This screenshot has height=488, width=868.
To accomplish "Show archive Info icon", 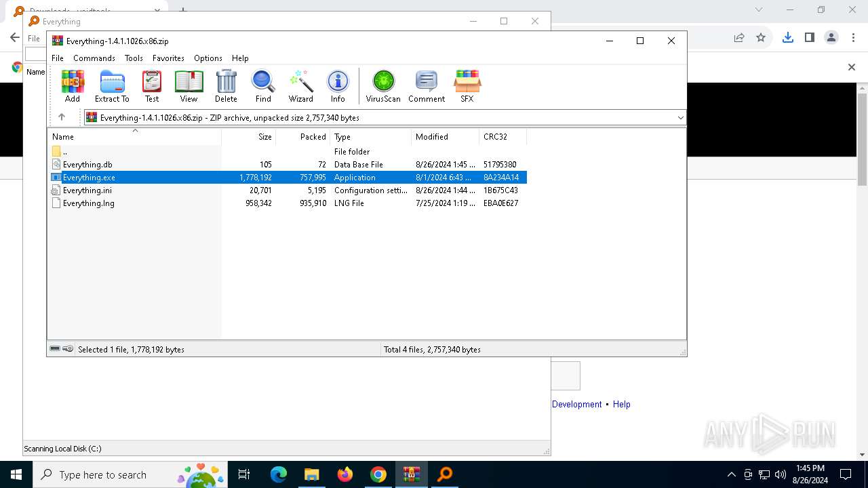I will (338, 85).
